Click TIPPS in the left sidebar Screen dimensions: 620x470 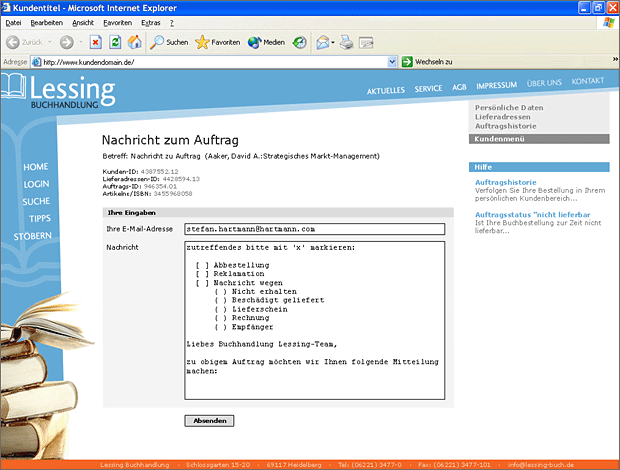40,219
